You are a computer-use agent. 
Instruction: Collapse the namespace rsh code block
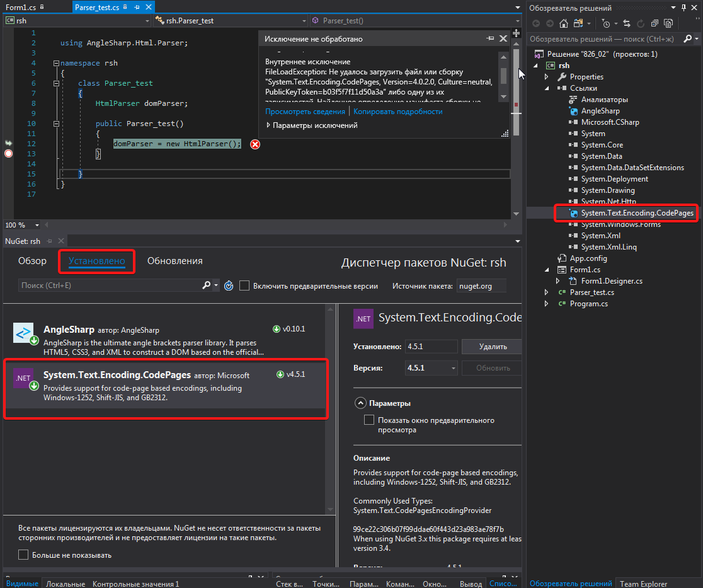pos(56,63)
